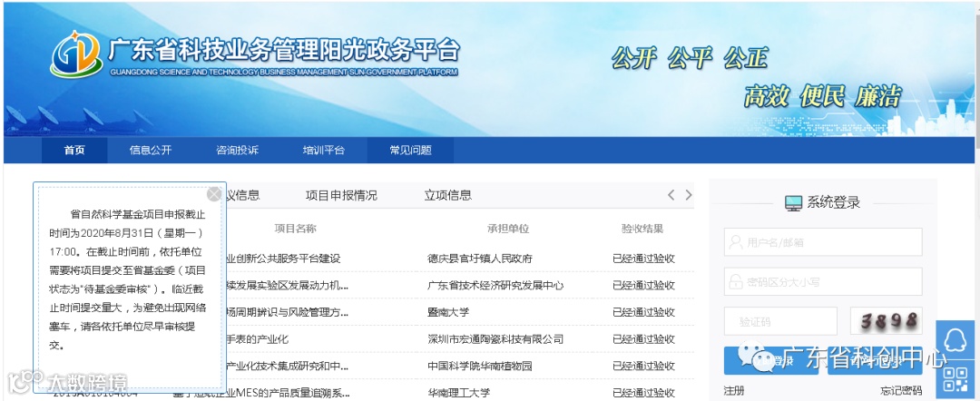Open the QR code icon on the right edge
Screen dimensions: 980x401
pos(955,381)
